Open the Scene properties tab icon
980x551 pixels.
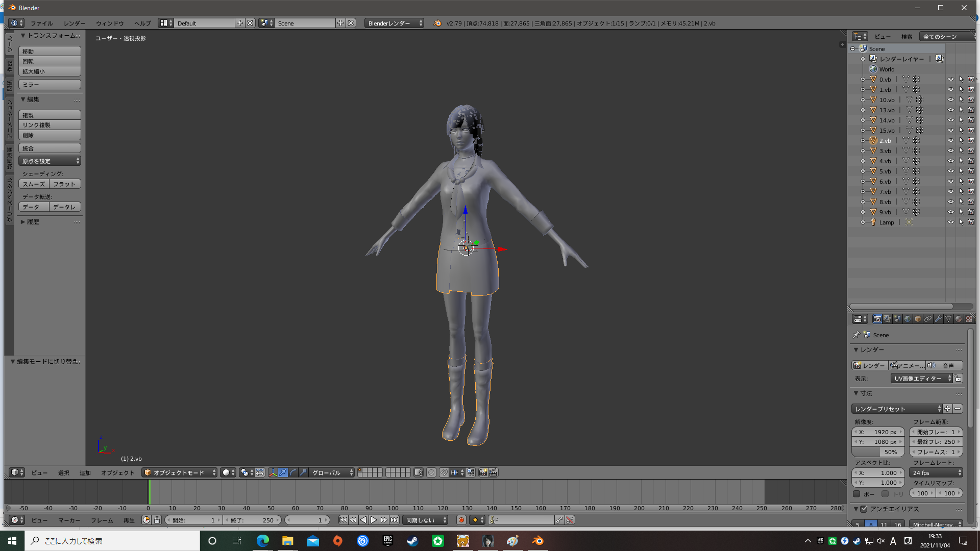(x=897, y=319)
